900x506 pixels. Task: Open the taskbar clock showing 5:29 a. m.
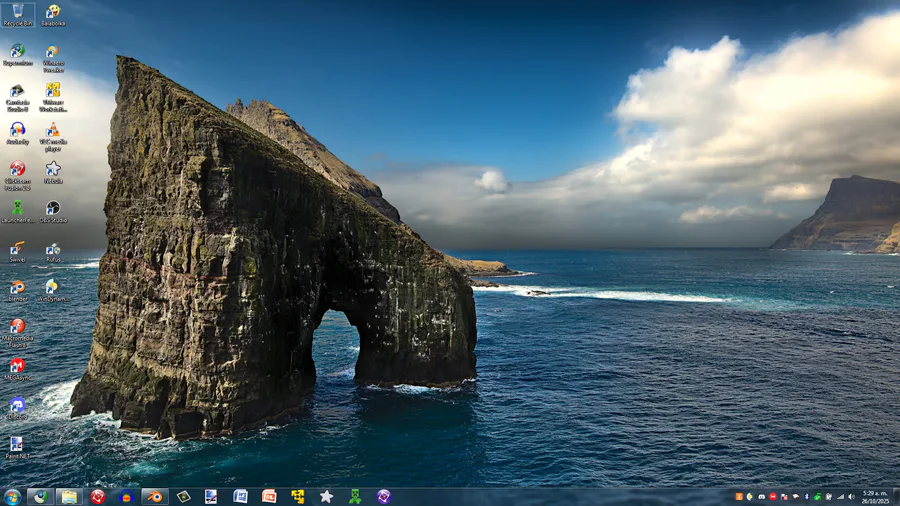[x=875, y=497]
